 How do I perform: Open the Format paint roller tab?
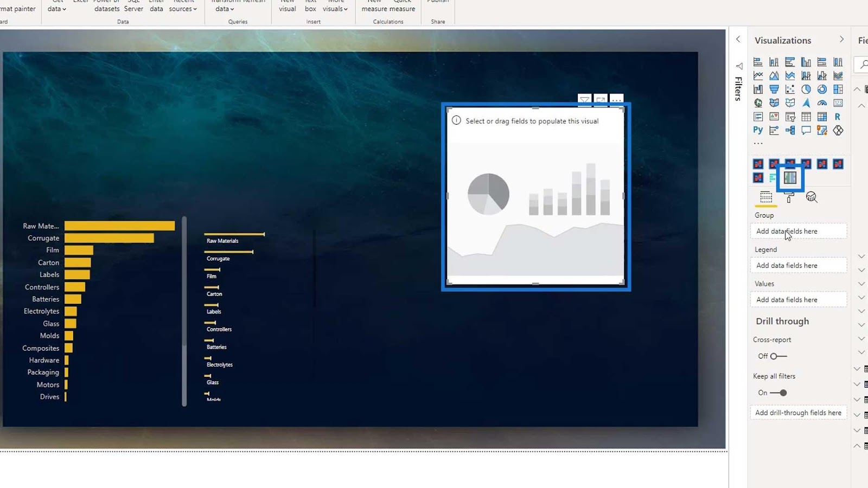789,197
